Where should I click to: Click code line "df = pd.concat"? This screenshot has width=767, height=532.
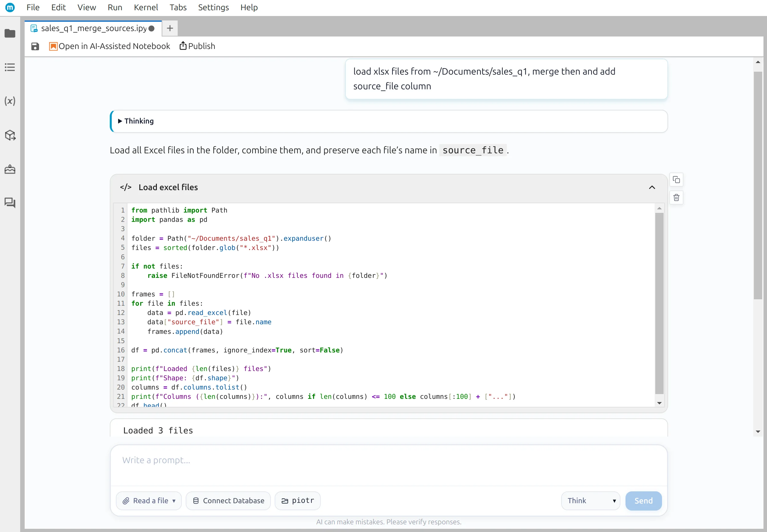coord(237,350)
